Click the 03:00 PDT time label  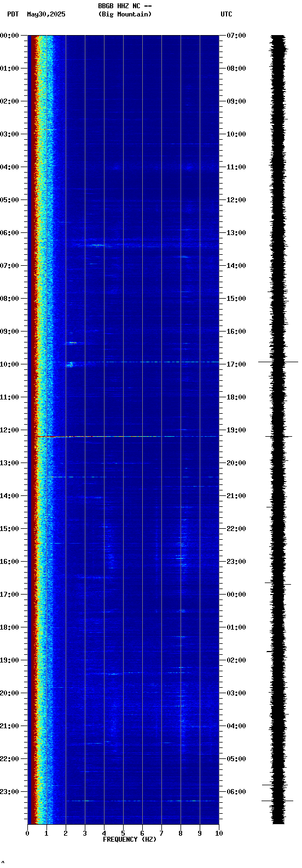(10, 134)
